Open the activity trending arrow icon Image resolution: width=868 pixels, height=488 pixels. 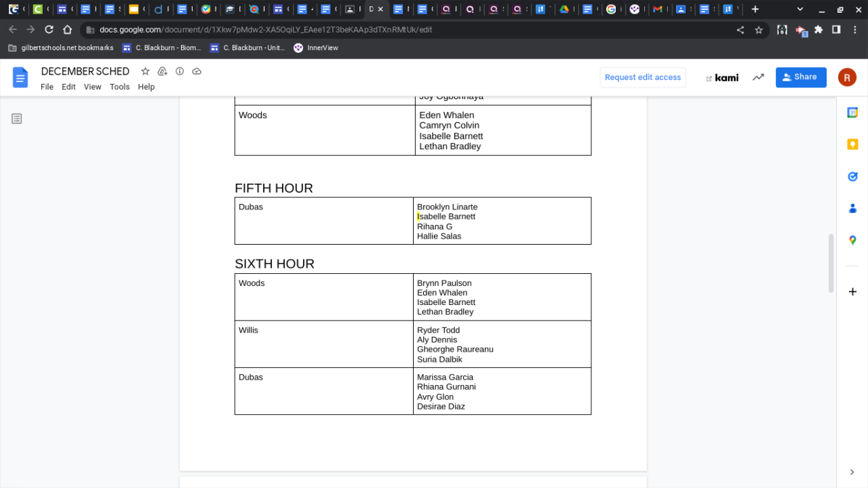pyautogui.click(x=758, y=77)
